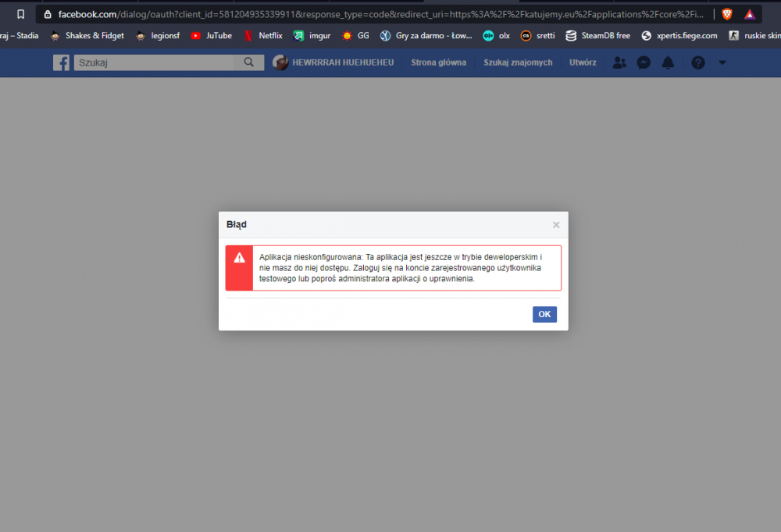Open the Stadia bookmark

tap(20, 35)
